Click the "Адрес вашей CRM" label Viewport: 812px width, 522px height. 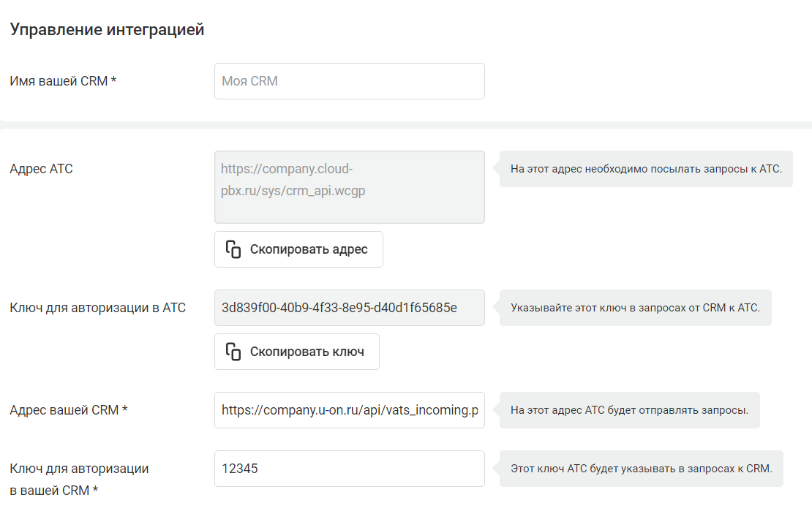(x=64, y=410)
